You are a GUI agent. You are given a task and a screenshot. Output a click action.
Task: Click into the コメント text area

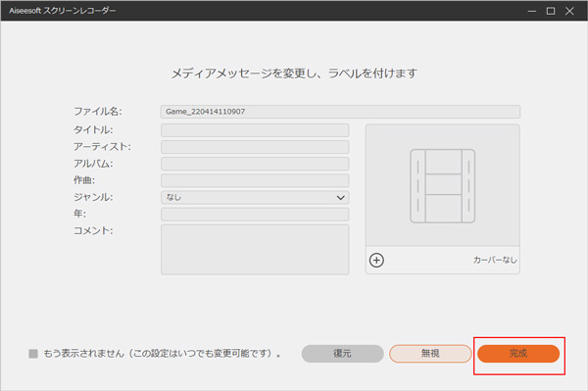tap(255, 250)
